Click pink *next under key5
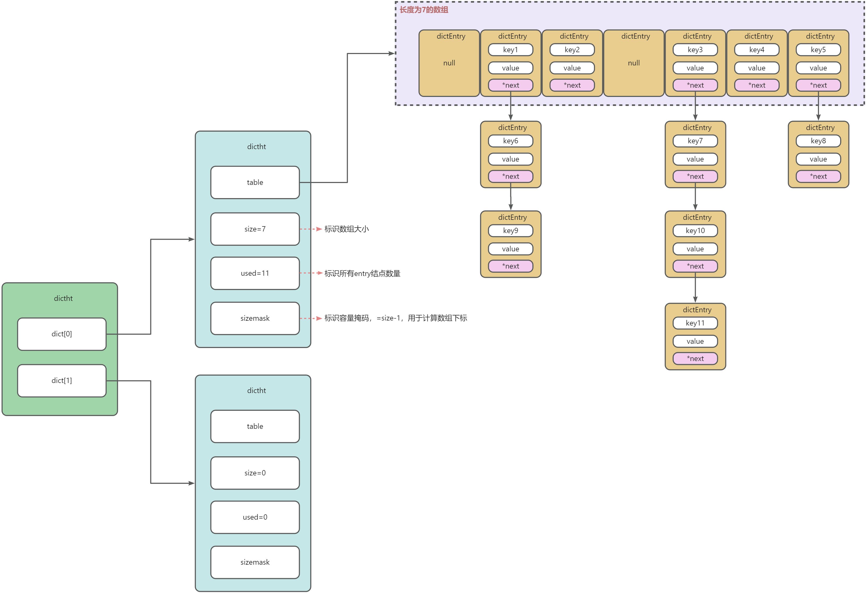Viewport: 868px width, 593px height. tap(818, 86)
